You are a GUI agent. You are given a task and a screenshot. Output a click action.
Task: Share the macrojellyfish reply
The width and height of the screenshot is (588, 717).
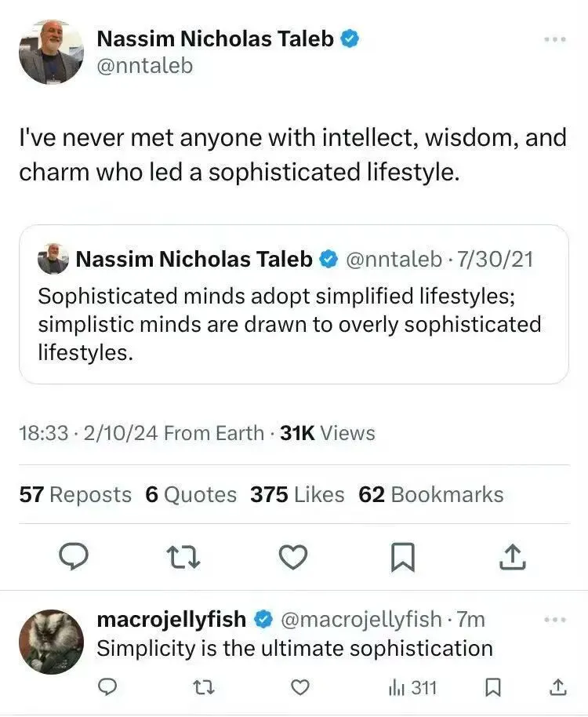click(558, 688)
